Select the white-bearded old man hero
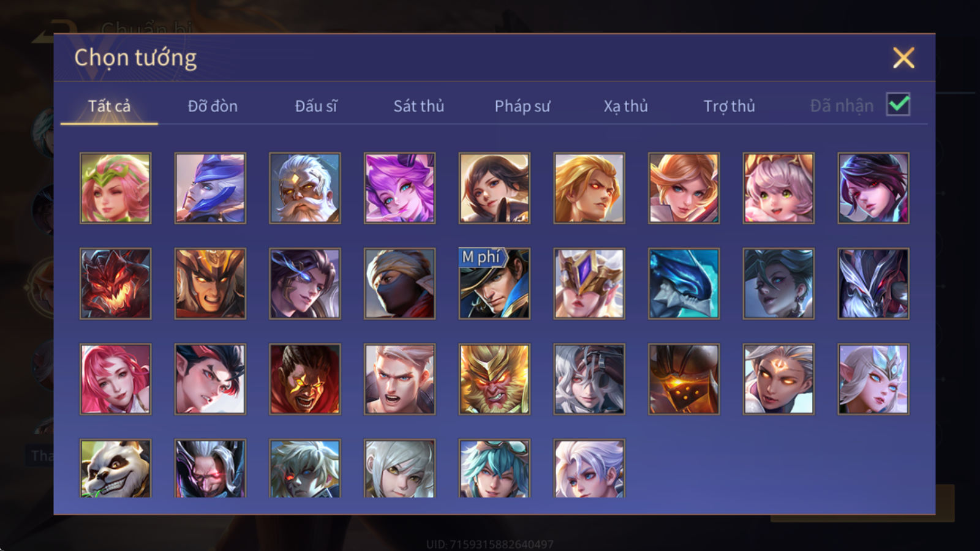Viewport: 980px width, 551px height. 304,188
